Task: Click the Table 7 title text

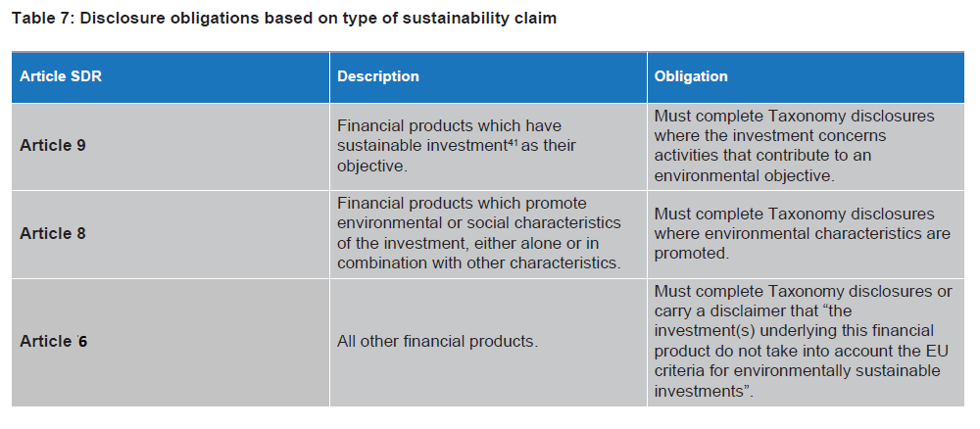Action: 285,19
